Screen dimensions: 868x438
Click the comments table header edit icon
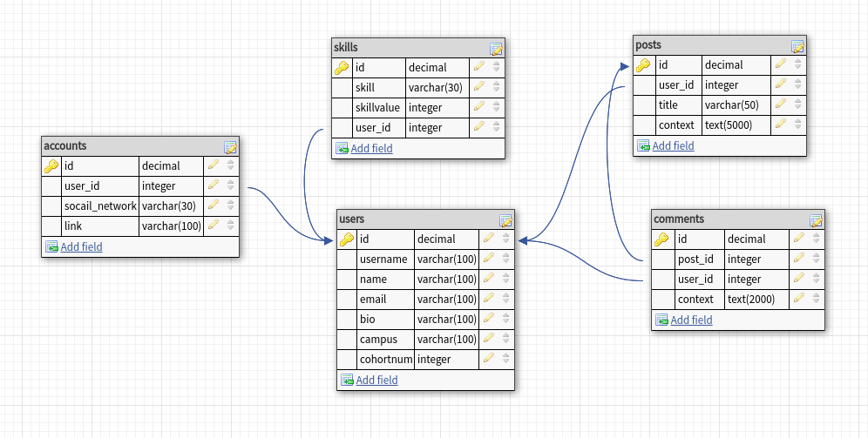click(816, 220)
